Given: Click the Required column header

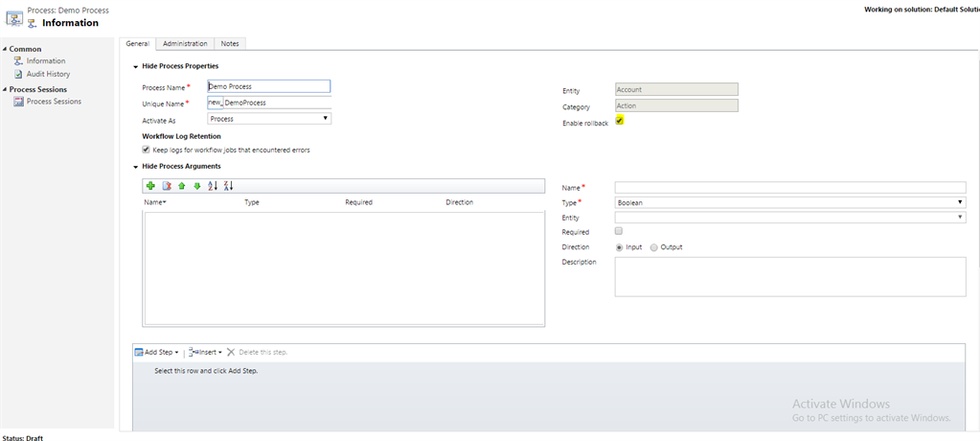Looking at the screenshot, I should [358, 202].
